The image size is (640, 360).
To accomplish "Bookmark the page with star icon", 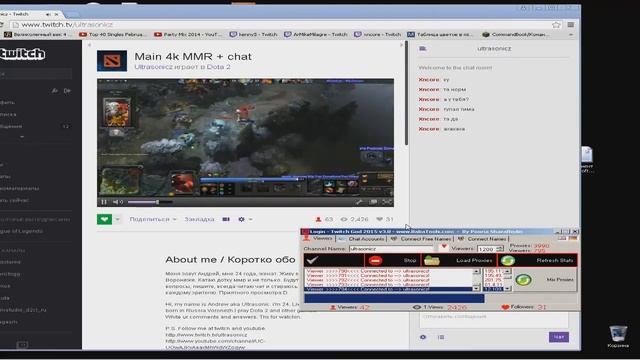I will tap(556, 25).
